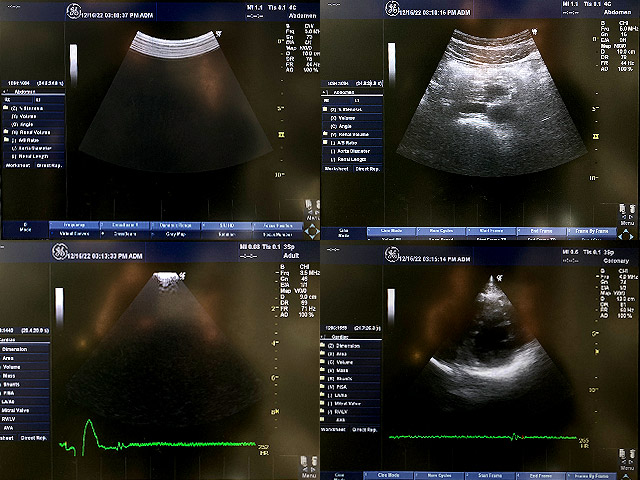Click Cine Mode softkey in top-right screen
640x480 pixels.
click(x=391, y=231)
